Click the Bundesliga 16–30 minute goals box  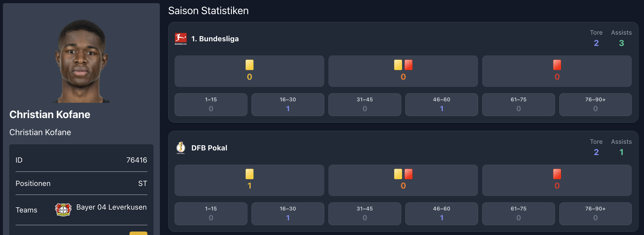(288, 105)
